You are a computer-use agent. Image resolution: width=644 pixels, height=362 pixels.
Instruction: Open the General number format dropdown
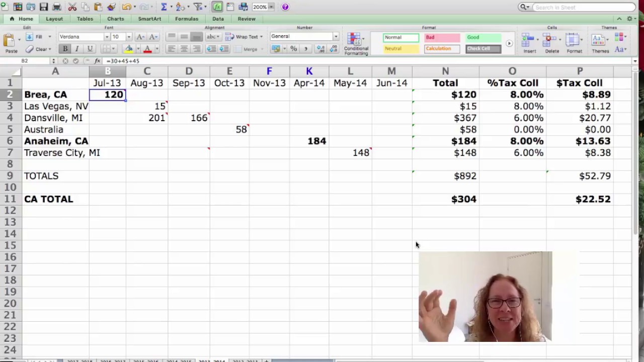pyautogui.click(x=336, y=36)
